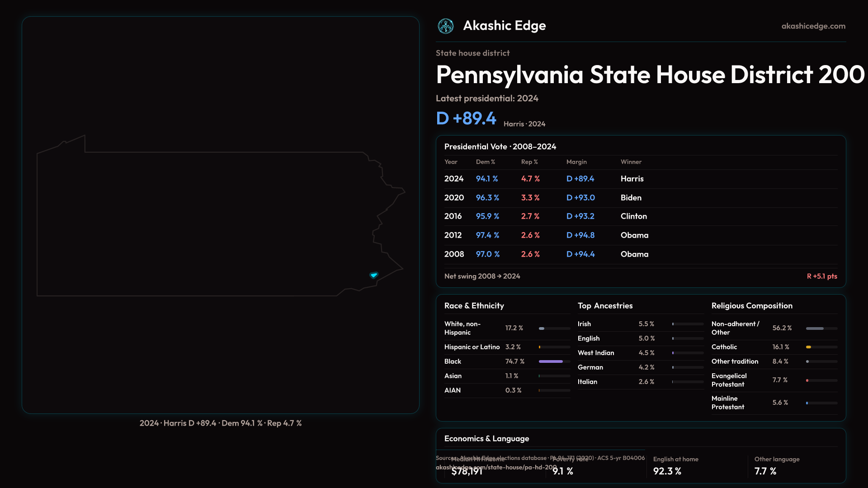Click the Akashic Edge logo icon
Viewport: 868px width, 488px height.
click(446, 26)
